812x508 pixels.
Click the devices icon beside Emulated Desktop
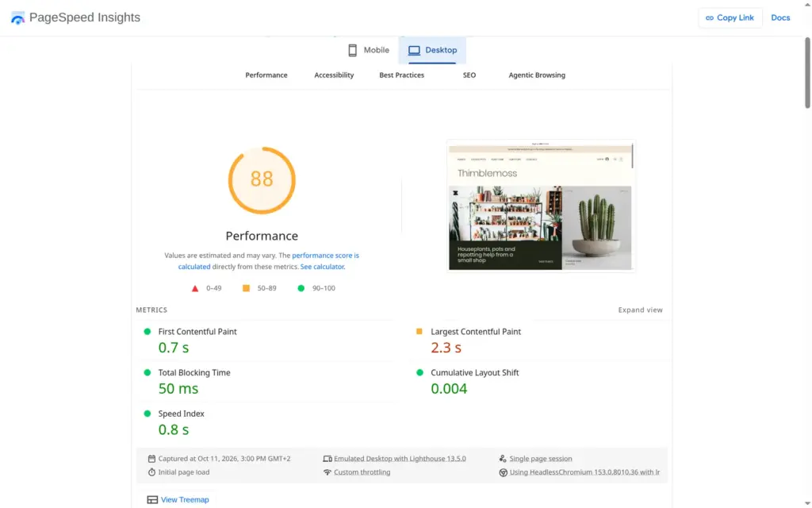tap(327, 459)
